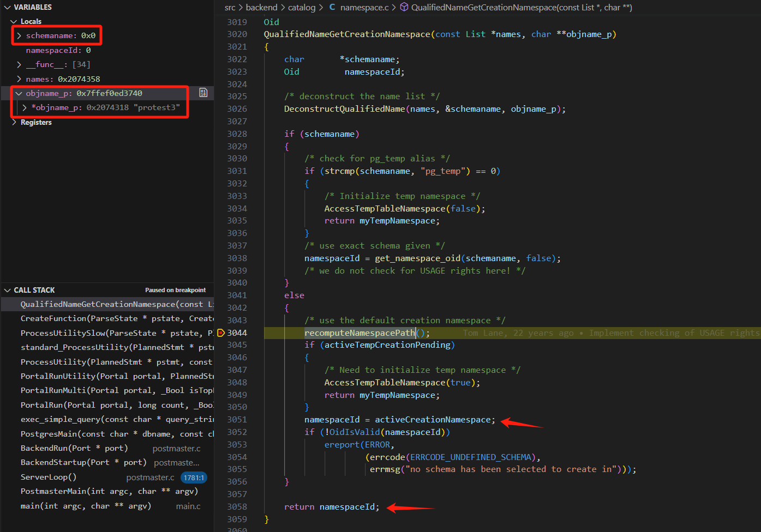
Task: Select PostmasterMain stack frame
Action: coord(107,491)
